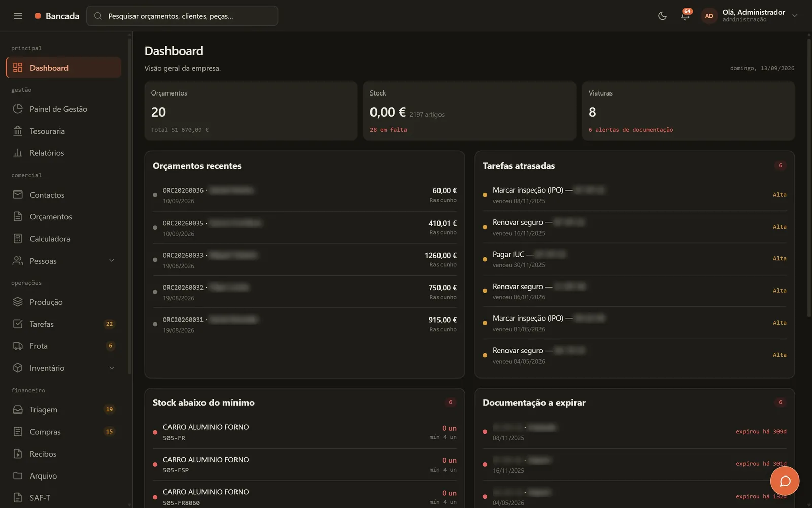The image size is (812, 508).
Task: Open budget ORC20260033
Action: point(304,260)
